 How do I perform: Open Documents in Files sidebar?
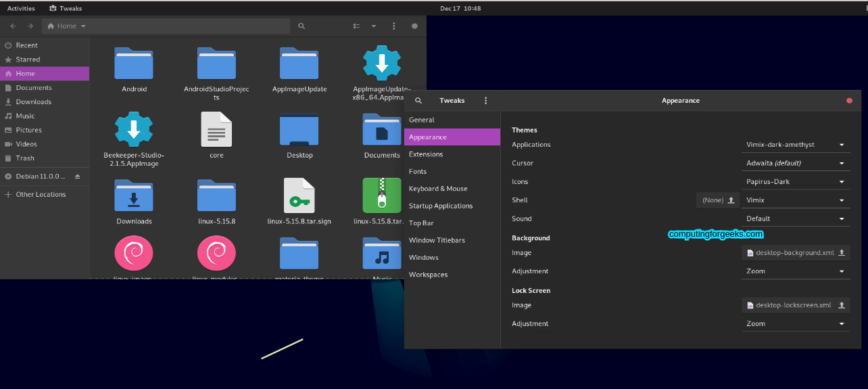(45, 88)
